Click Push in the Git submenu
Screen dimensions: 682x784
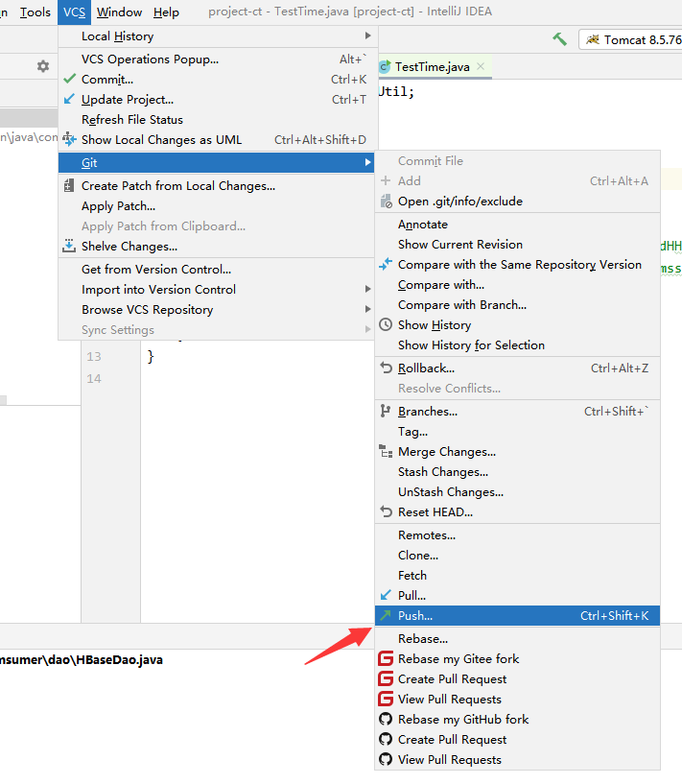click(517, 615)
